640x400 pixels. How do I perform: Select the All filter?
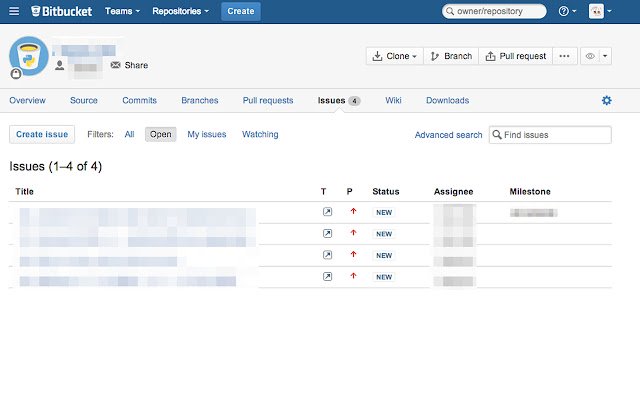click(129, 134)
